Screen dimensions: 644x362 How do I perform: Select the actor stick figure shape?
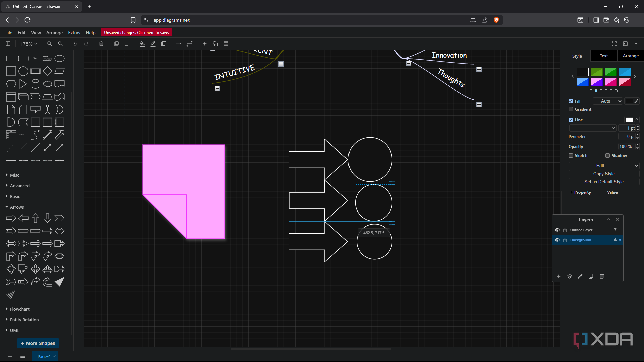(x=47, y=109)
